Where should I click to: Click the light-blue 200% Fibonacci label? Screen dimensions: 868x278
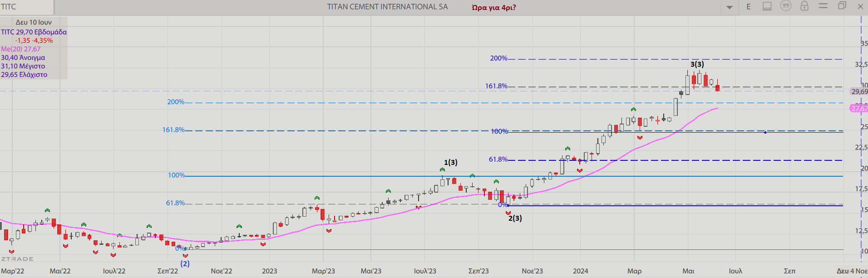[x=176, y=102]
